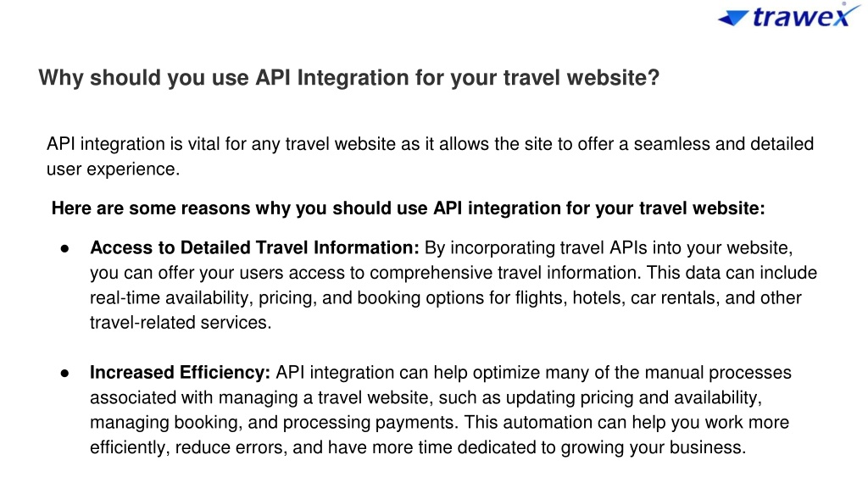Click the first bullet point marker
The height and width of the screenshot is (488, 868).
[64, 249]
